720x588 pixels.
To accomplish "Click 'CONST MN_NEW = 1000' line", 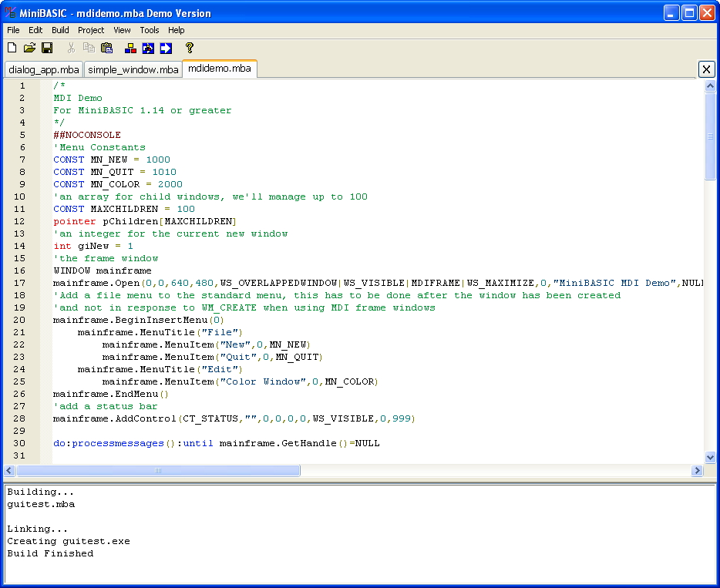I will (x=112, y=160).
